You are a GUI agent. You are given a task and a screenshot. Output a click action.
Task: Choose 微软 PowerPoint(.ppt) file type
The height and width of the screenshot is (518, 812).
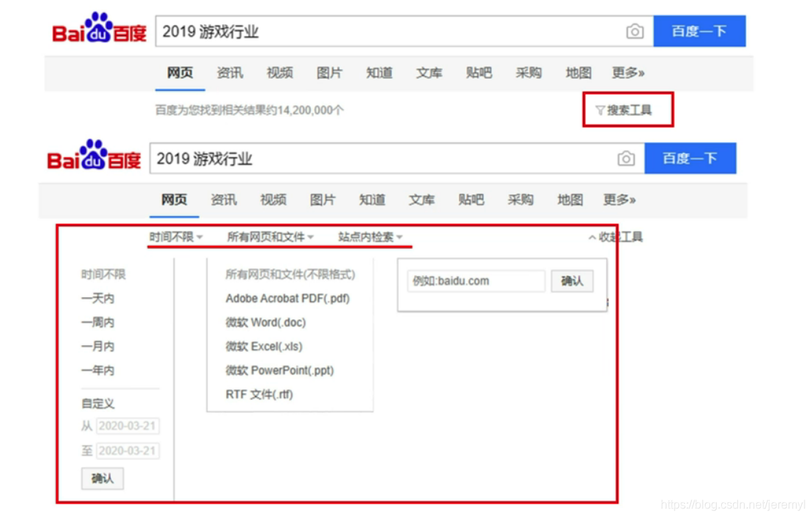[x=280, y=370]
